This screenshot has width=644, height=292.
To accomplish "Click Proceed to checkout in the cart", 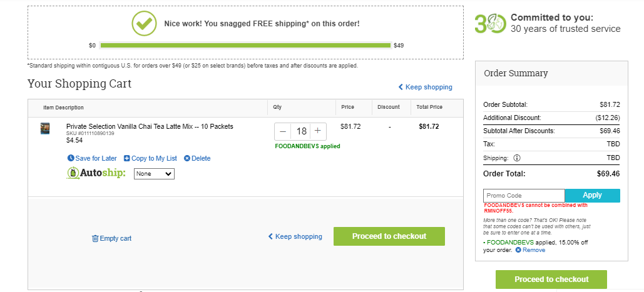I will click(x=389, y=236).
